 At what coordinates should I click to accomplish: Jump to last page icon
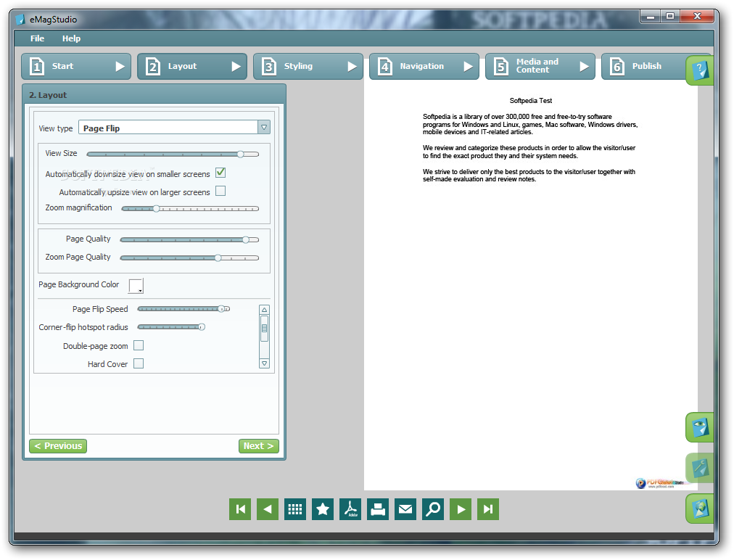coord(488,509)
